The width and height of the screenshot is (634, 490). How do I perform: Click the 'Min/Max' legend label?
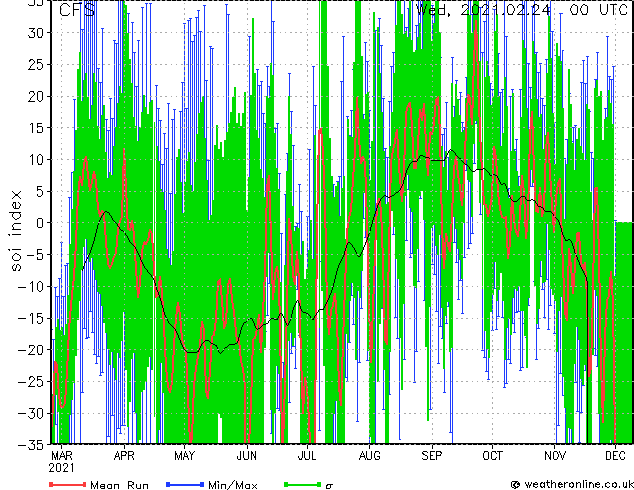[232, 485]
